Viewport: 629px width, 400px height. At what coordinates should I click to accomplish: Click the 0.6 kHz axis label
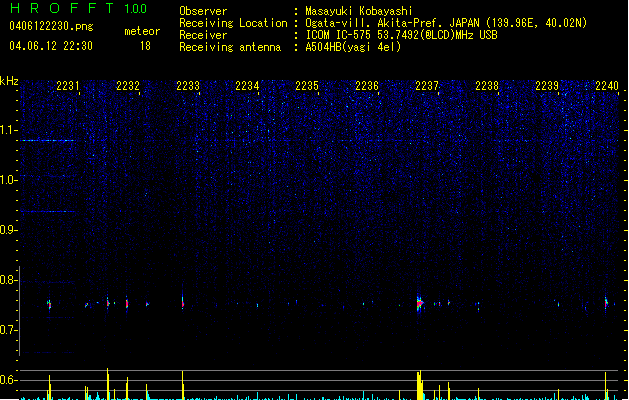coord(8,380)
